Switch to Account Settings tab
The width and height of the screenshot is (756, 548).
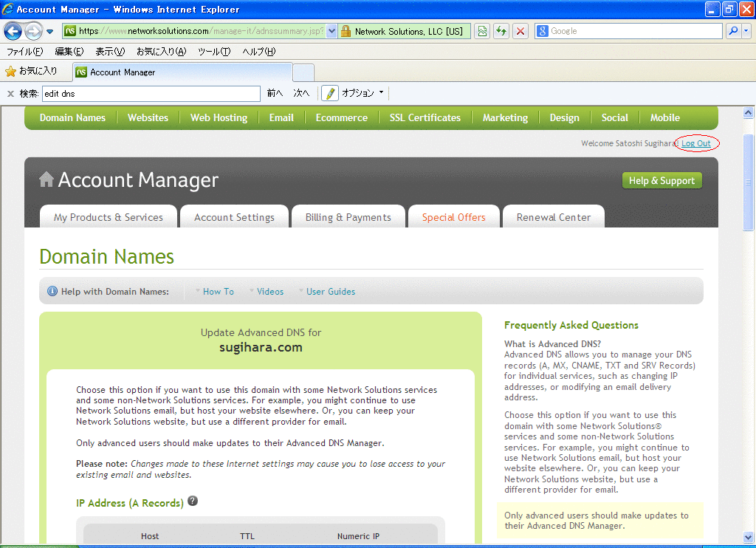tap(234, 218)
